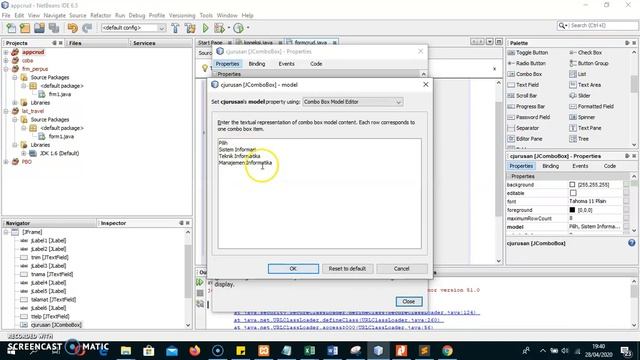The image size is (640, 360).
Task: Select Formatted Field component in Palette
Action: tap(592, 107)
